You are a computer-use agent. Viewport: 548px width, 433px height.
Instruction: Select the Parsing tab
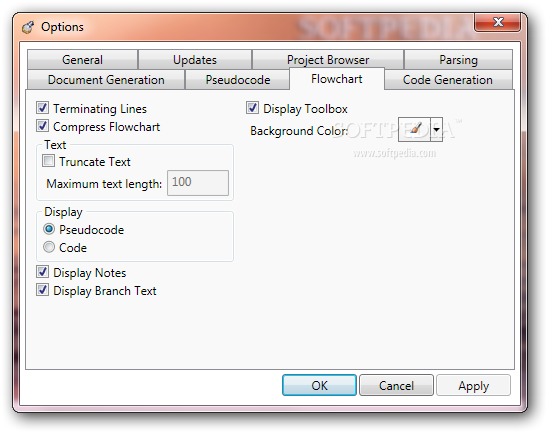pos(458,60)
